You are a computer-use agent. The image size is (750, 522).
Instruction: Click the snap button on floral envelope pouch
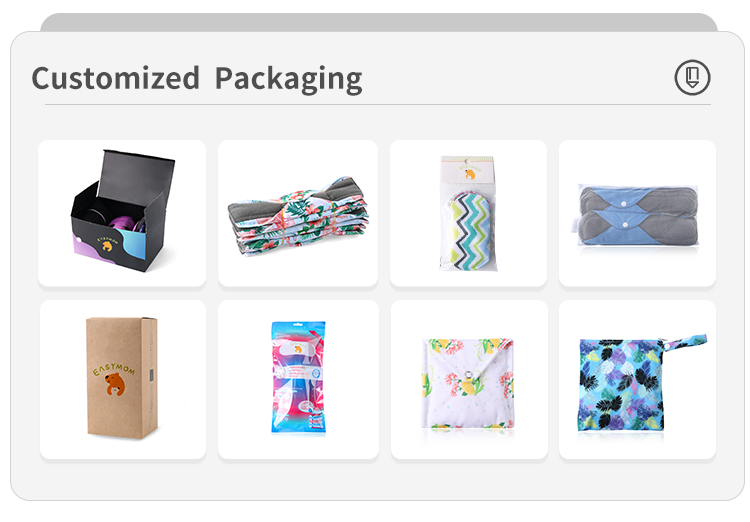469,376
